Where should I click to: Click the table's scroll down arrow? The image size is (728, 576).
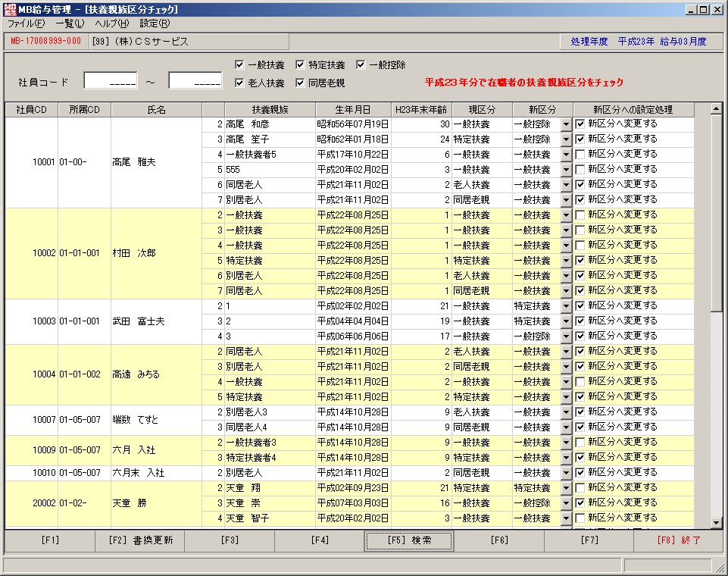[x=717, y=523]
